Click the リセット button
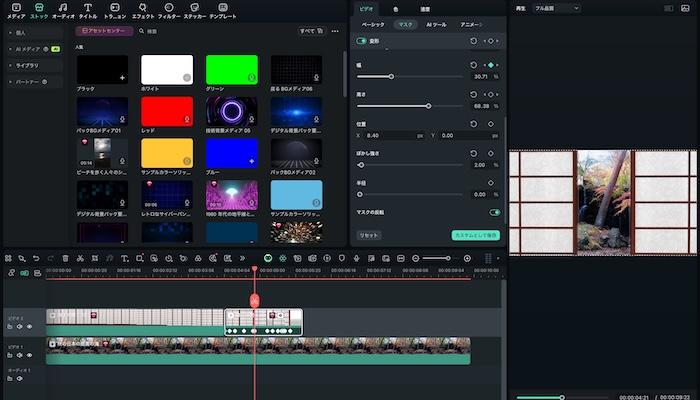 (x=369, y=235)
